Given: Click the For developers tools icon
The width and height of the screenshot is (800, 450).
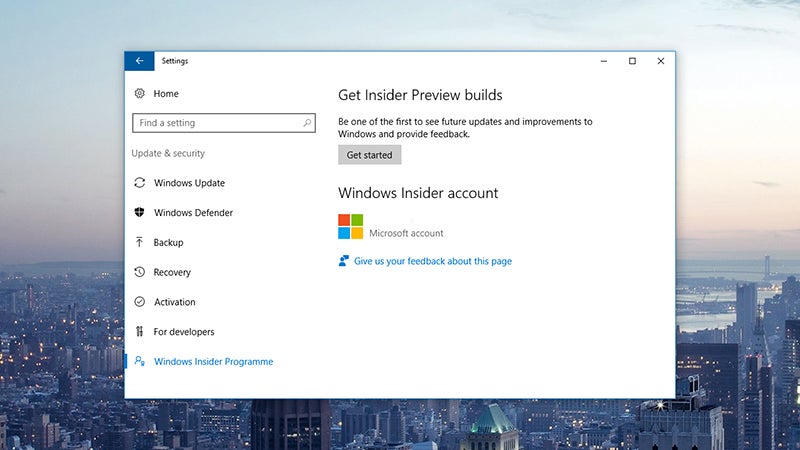Looking at the screenshot, I should 139,332.
